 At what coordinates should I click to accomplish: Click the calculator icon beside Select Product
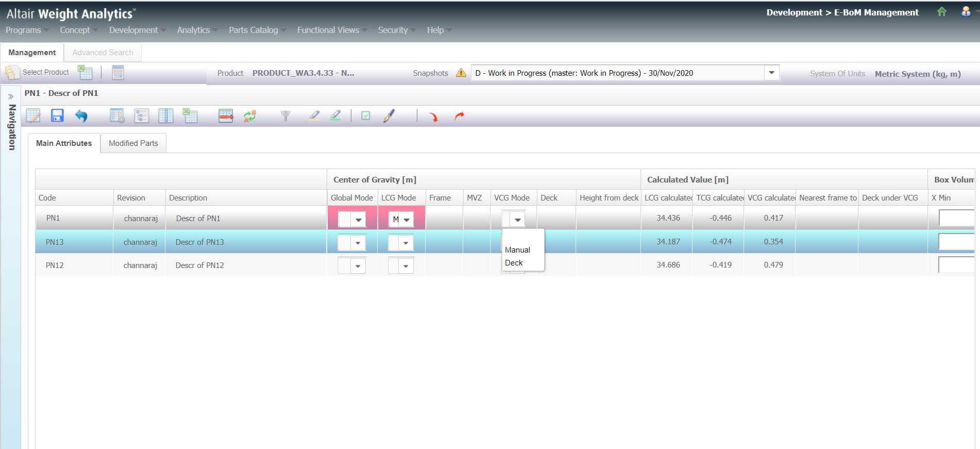[x=118, y=73]
